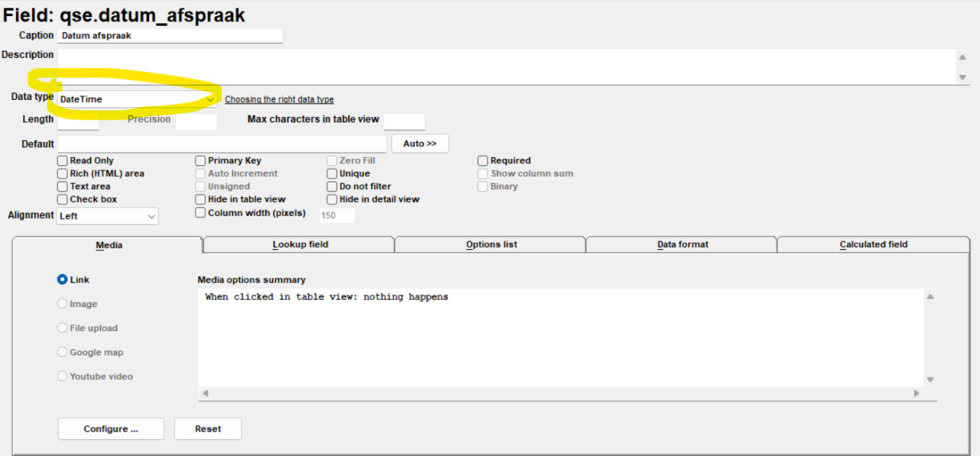Open the Choosing the right data type link

[279, 100]
